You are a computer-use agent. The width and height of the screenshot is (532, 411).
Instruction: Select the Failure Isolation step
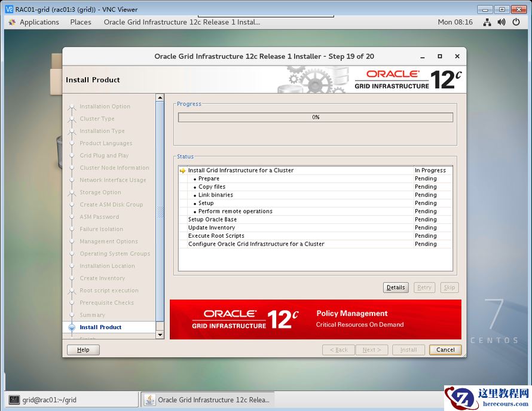click(101, 229)
